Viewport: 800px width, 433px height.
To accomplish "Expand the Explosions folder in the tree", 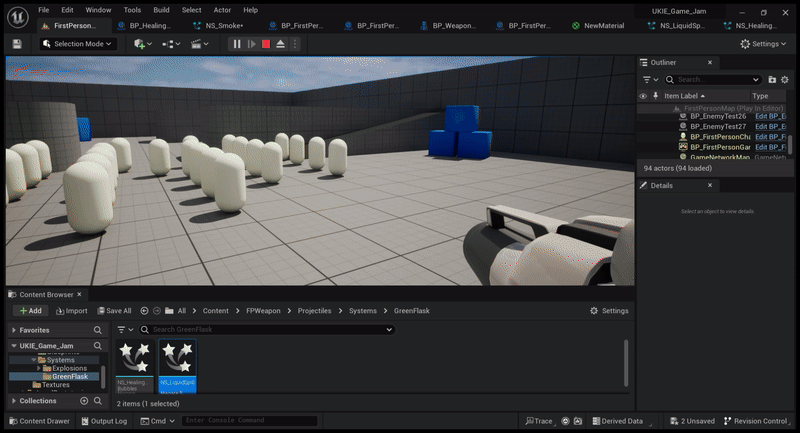I will [39, 368].
